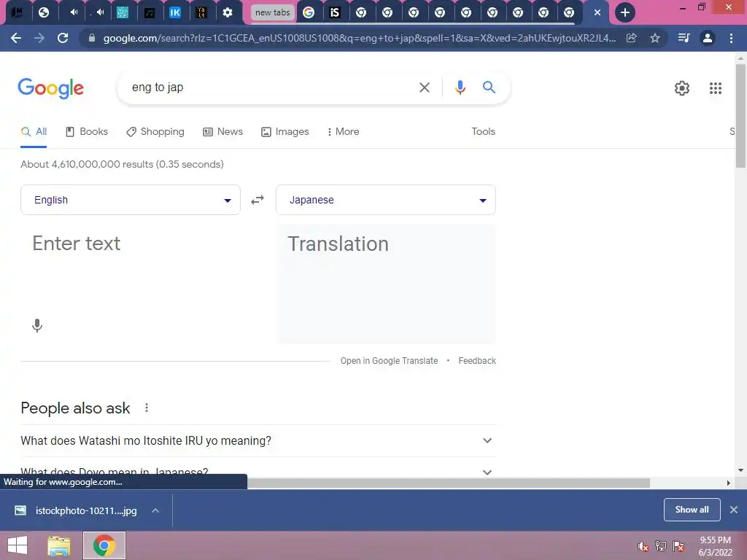Screen dimensions: 747x560
Task: Click the browser forward arrow
Action: [x=39, y=38]
